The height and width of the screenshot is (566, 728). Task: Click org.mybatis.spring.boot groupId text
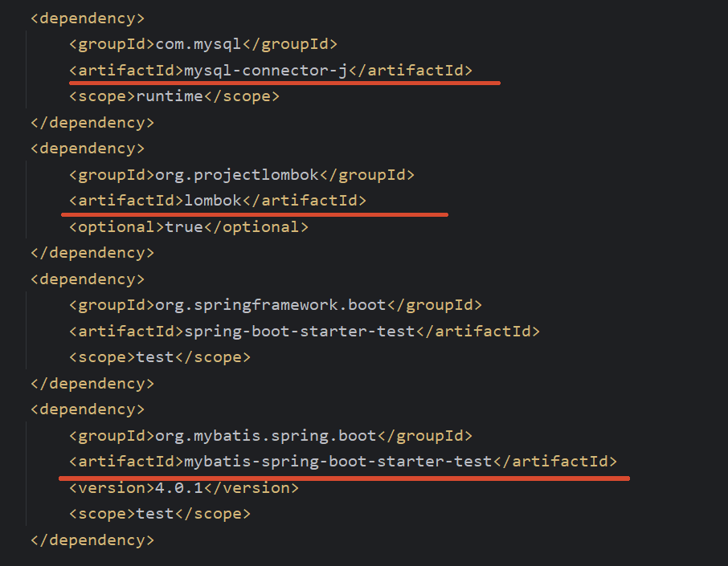point(266,436)
